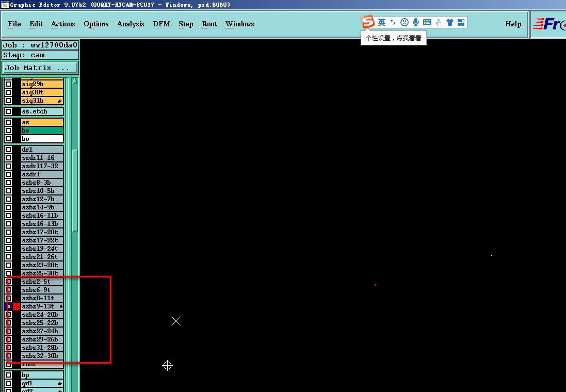566x392 pixels.
Task: Select the szbz8-3b layer name
Action: pyautogui.click(x=42, y=183)
